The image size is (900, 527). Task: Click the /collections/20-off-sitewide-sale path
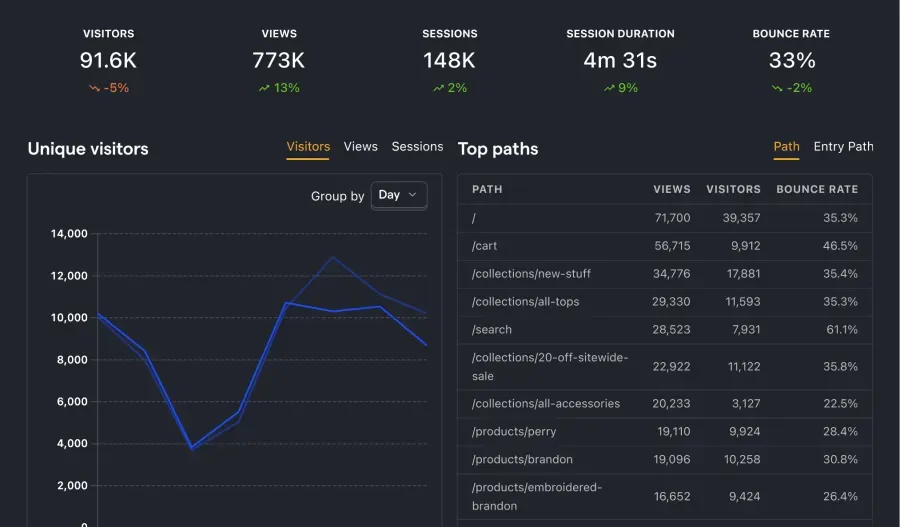550,367
